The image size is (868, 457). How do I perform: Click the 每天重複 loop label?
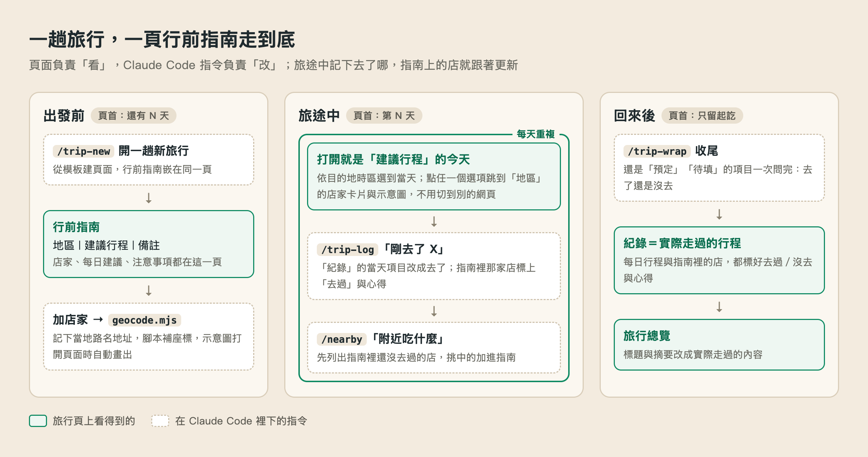coord(536,134)
